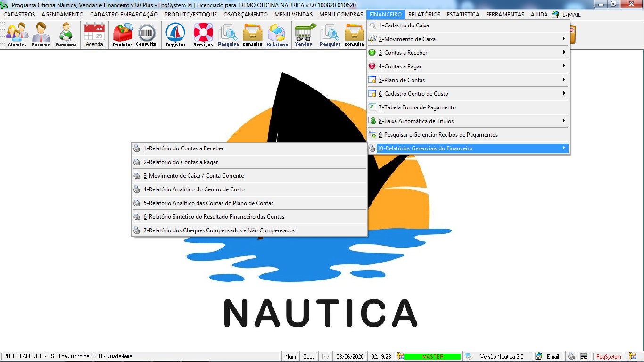The width and height of the screenshot is (644, 362).
Task: Click the printer icon for Relatório do Contas a Receber
Action: pos(137,148)
